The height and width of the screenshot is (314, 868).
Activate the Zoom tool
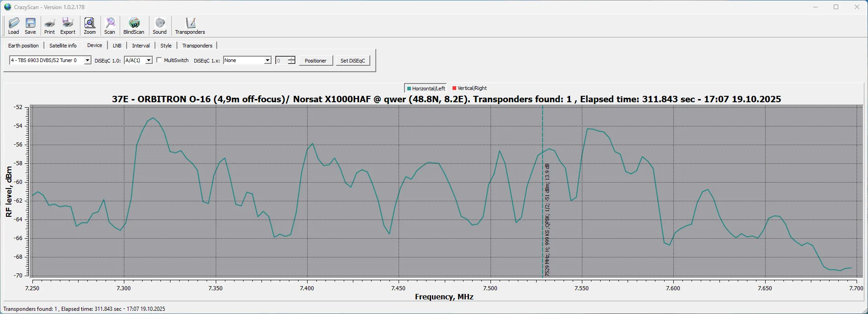pyautogui.click(x=90, y=26)
